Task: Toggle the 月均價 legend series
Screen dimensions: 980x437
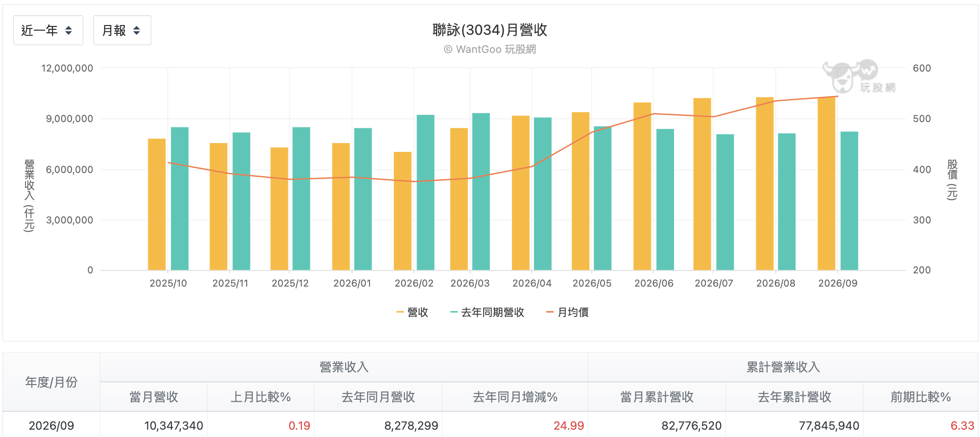Action: 567,312
